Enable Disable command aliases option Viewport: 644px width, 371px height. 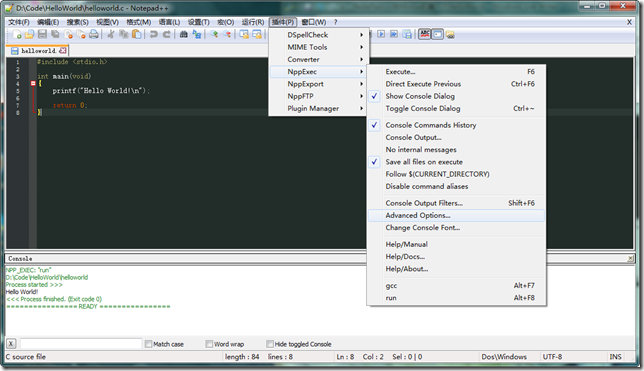pos(456,187)
